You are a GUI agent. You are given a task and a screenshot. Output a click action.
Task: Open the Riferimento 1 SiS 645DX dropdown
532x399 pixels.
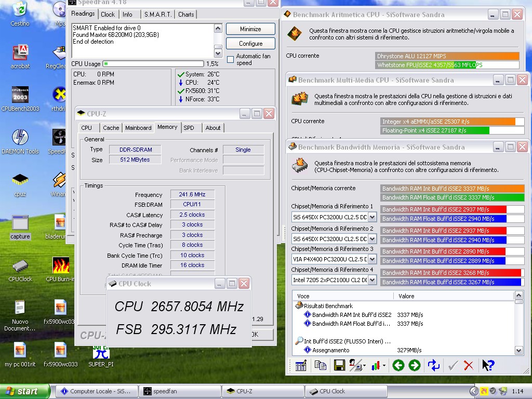[x=372, y=217]
